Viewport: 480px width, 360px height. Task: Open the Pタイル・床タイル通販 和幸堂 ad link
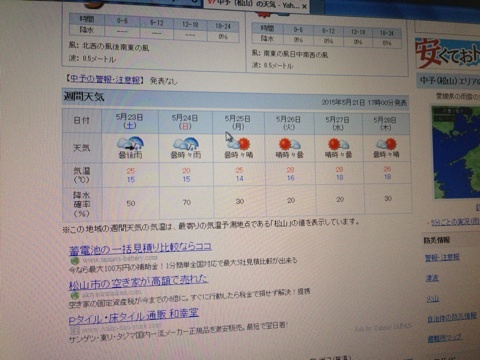(133, 316)
